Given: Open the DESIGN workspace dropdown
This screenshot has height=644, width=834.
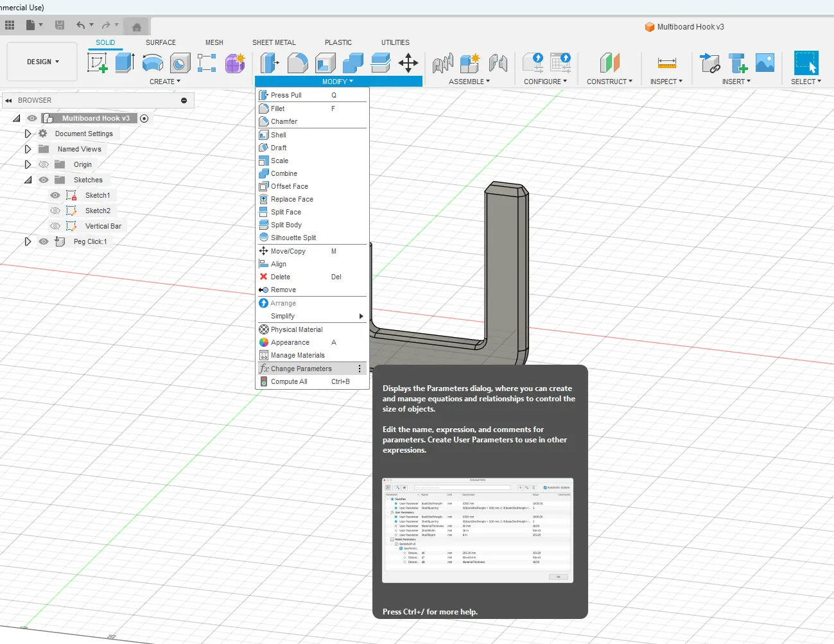Looking at the screenshot, I should coord(42,62).
